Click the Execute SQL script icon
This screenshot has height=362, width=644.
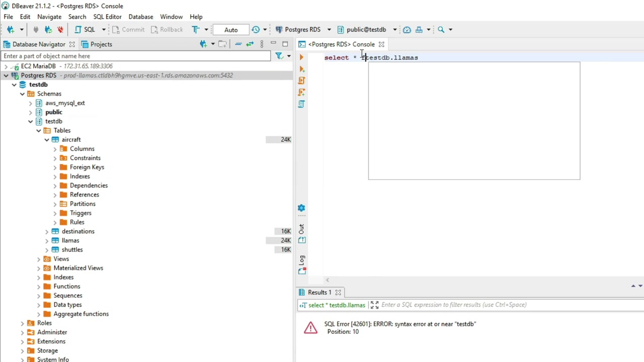pos(301,80)
